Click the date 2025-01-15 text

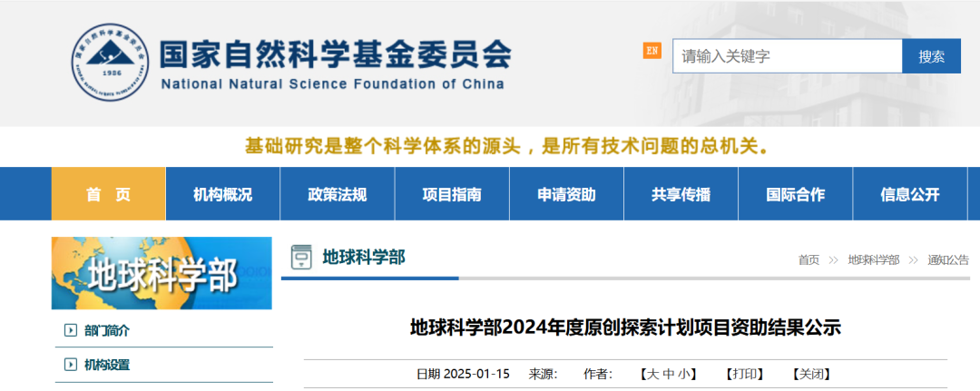point(476,374)
